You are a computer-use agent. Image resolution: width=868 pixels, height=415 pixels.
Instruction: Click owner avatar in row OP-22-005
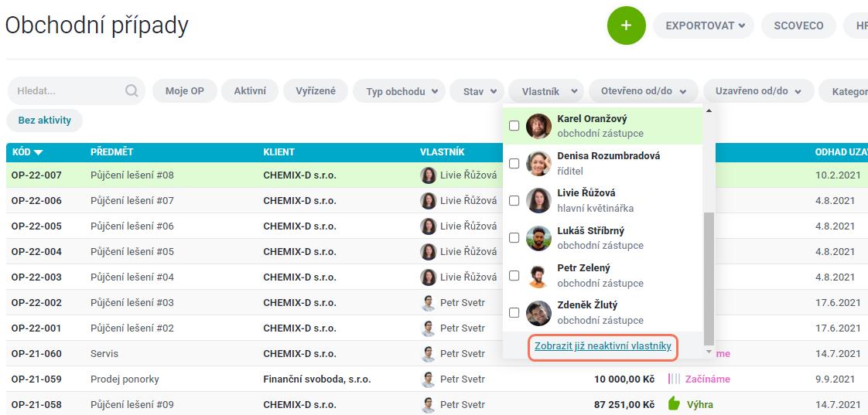(428, 226)
